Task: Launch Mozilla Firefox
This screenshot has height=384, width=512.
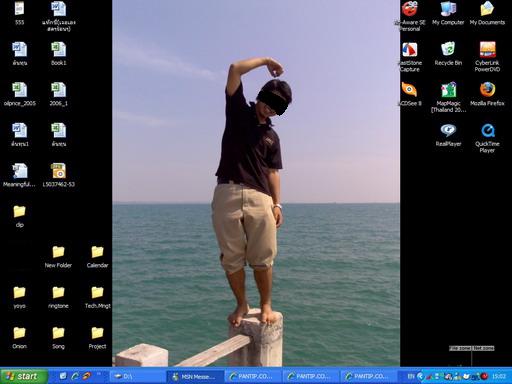Action: point(487,94)
